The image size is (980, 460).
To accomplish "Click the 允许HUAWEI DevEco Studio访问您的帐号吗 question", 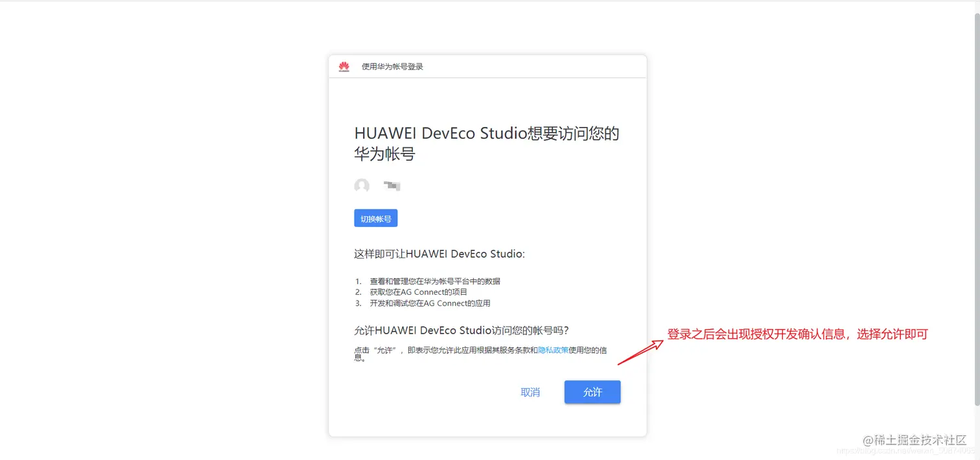I will coord(461,330).
